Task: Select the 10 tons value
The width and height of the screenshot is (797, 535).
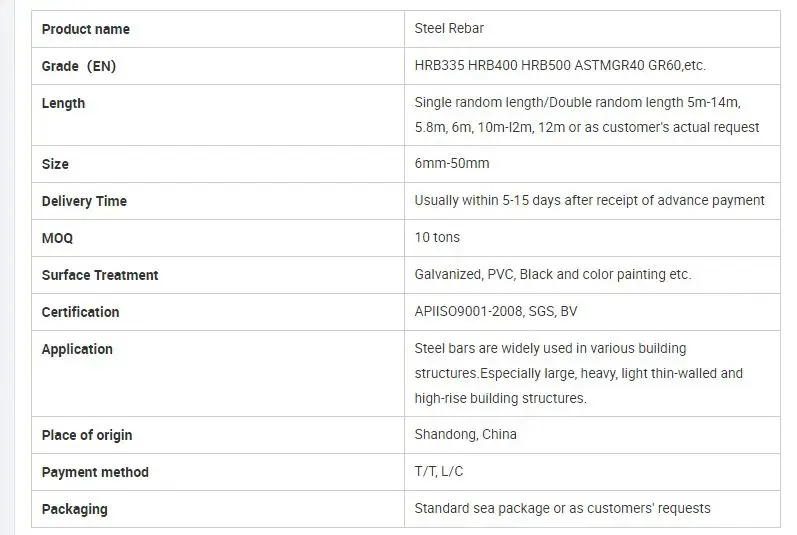Action: [437, 238]
